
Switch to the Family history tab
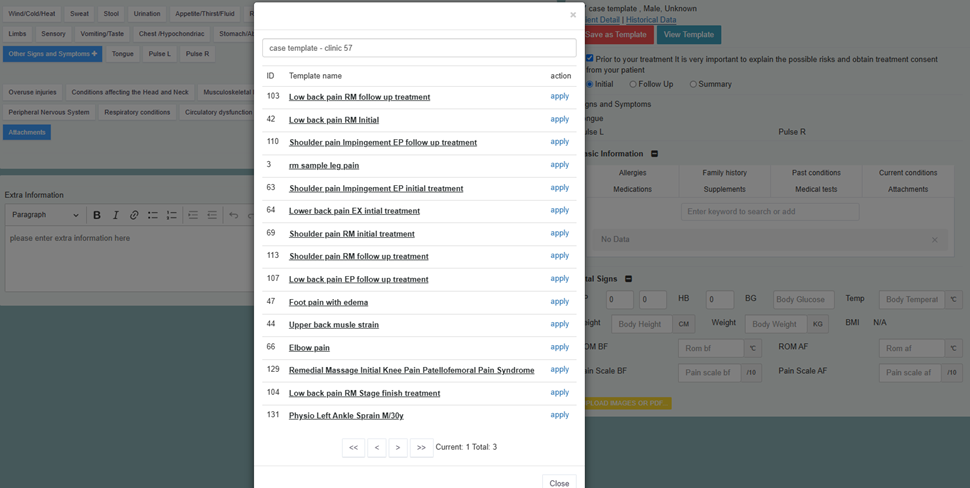(x=724, y=173)
